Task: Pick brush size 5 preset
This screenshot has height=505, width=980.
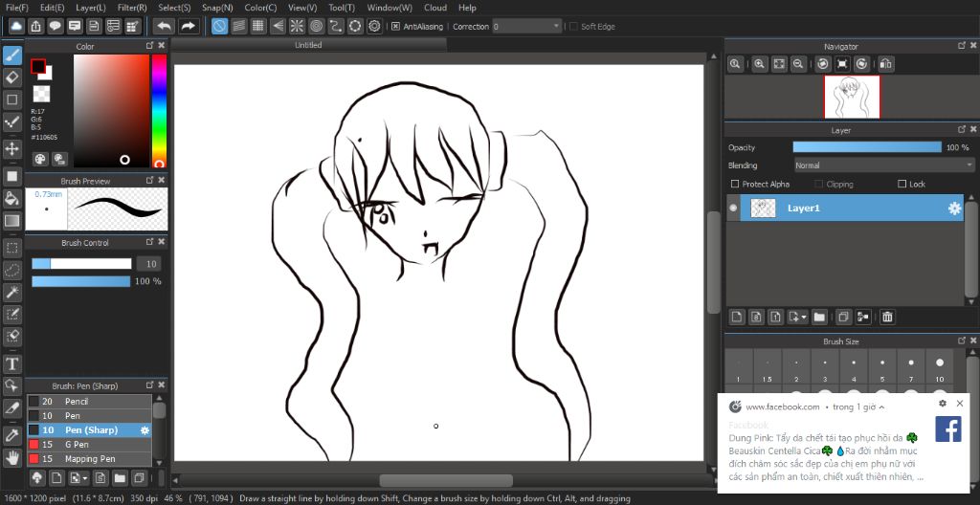Action: (881, 367)
